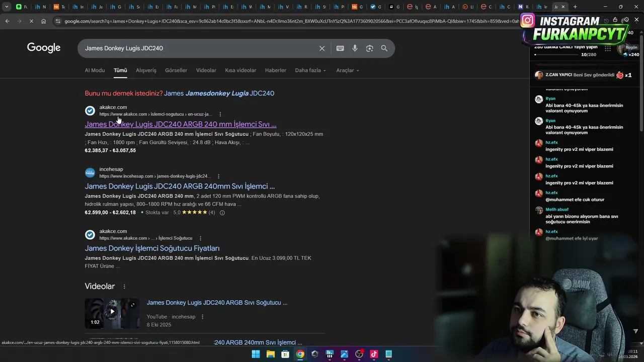
Task: Search by image with Google Lens
Action: click(x=370, y=48)
